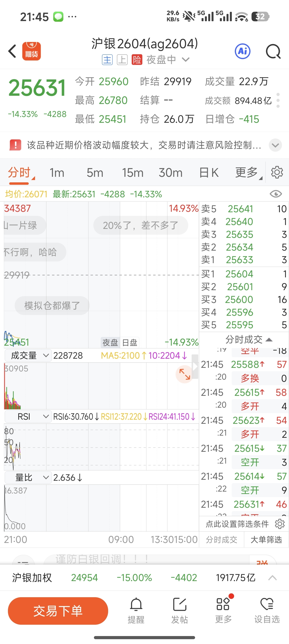Expand the risk warning notice chevron
This screenshot has height=644, width=289.
pyautogui.click(x=275, y=145)
